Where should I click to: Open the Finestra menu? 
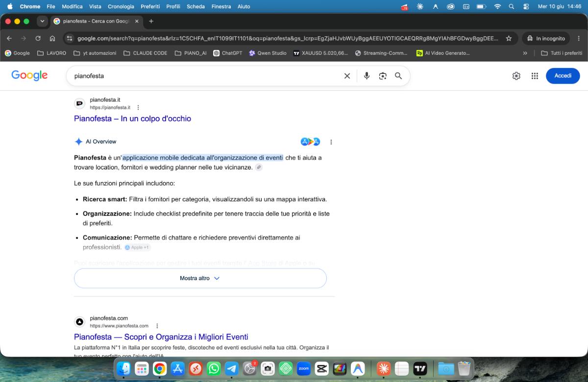pos(221,6)
